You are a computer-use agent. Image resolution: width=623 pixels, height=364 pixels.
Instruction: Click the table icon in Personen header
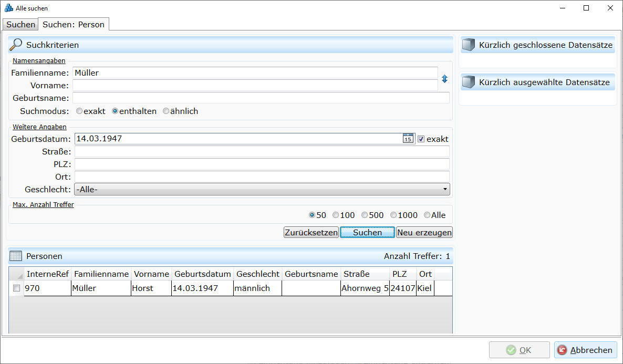coord(16,256)
